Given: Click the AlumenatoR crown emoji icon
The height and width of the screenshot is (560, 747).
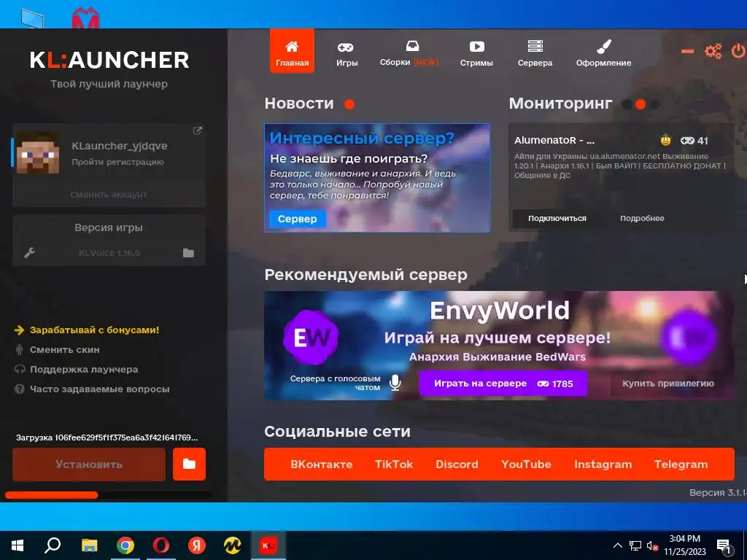Looking at the screenshot, I should point(665,140).
